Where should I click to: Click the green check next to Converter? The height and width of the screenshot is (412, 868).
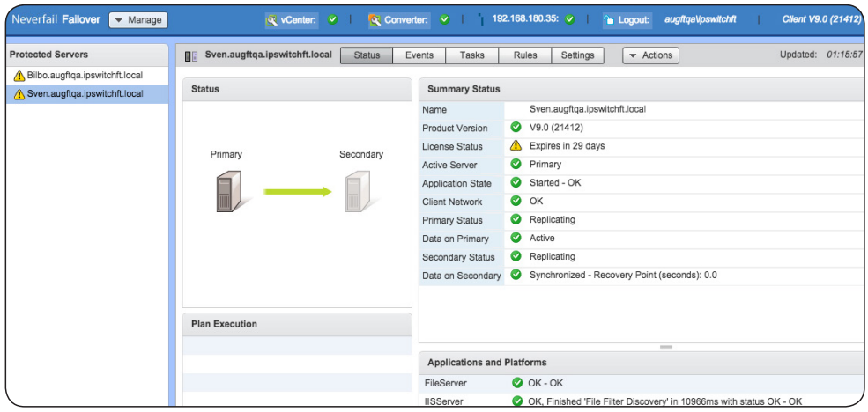(x=444, y=20)
